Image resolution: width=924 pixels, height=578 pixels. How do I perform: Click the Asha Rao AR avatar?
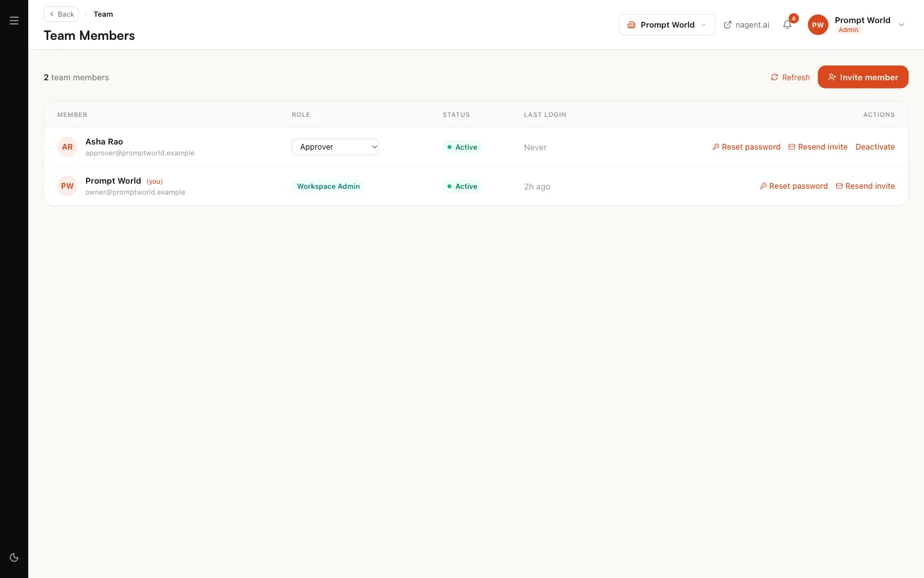[67, 147]
